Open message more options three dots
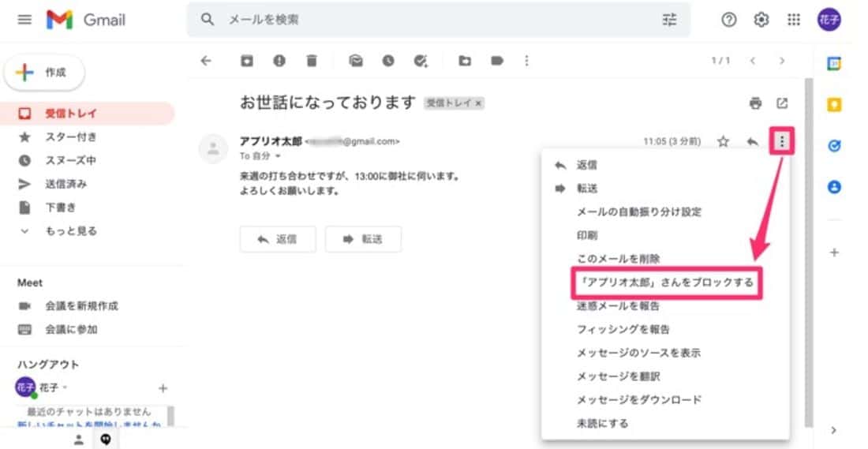This screenshot has height=449, width=868. click(782, 142)
